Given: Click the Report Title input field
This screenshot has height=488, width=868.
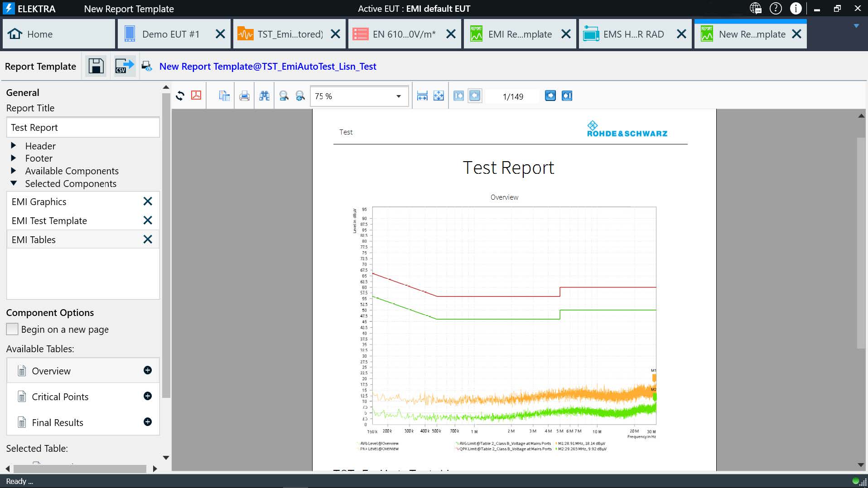Looking at the screenshot, I should coord(83,128).
